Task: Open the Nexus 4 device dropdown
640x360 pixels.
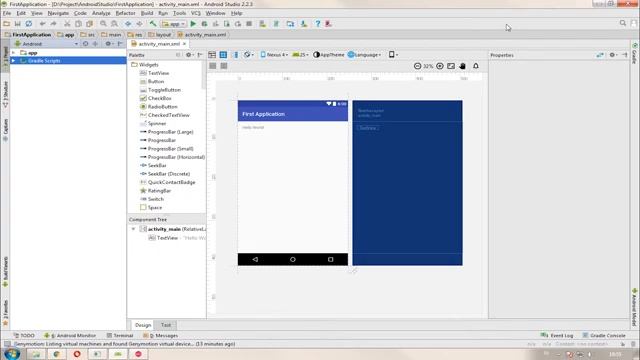Action: [x=274, y=55]
